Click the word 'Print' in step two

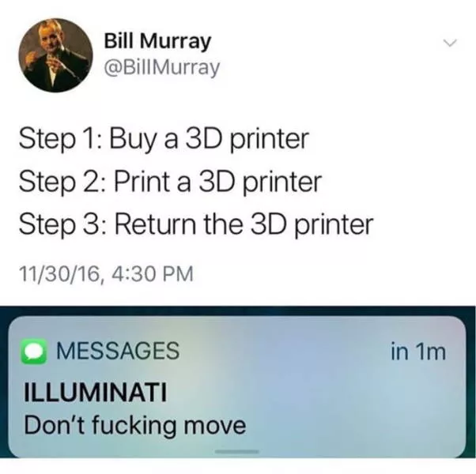[142, 182]
